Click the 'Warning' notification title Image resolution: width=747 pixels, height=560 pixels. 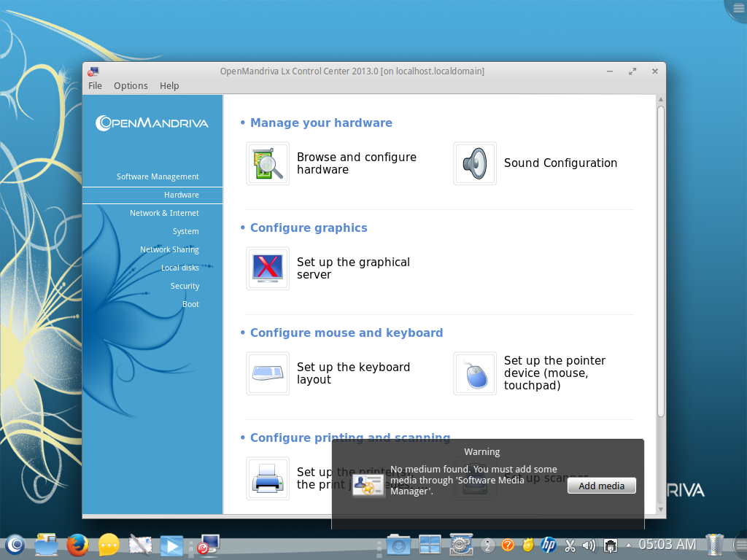tap(482, 452)
